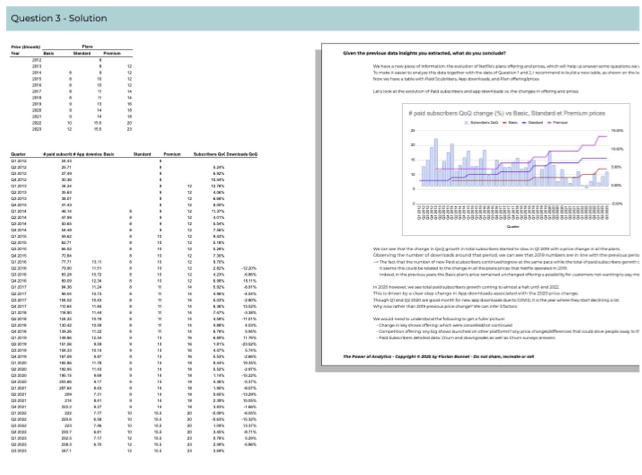Click the Q1 2017 quarter cell
The height and width of the screenshot is (475, 642).
pyautogui.click(x=18, y=287)
